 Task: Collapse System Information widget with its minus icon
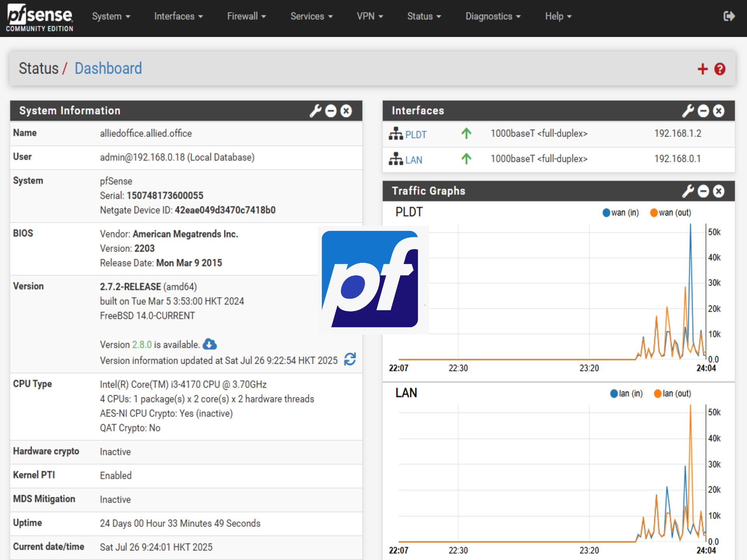point(331,111)
